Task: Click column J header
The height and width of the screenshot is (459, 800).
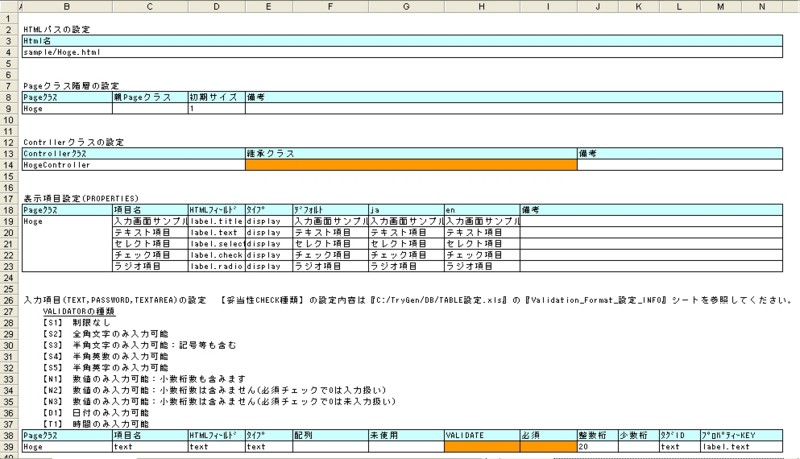Action: 598,7
